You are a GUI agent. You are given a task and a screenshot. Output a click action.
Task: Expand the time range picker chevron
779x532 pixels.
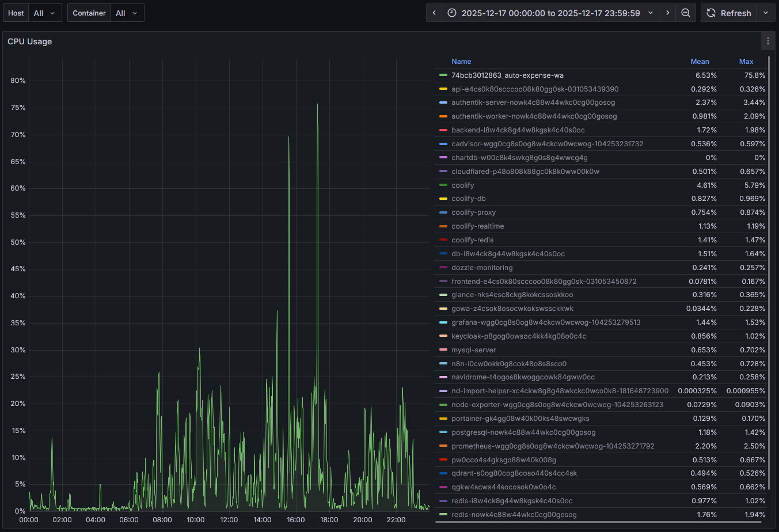click(x=649, y=12)
